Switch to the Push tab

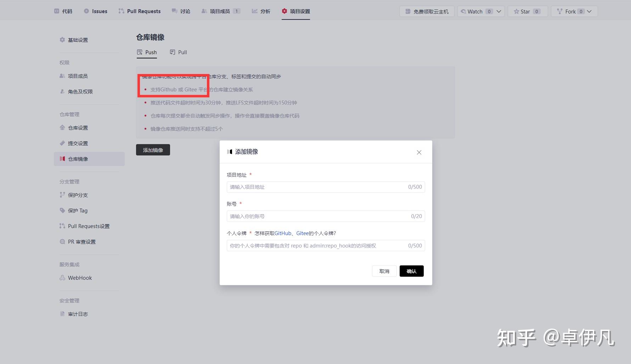tap(147, 52)
